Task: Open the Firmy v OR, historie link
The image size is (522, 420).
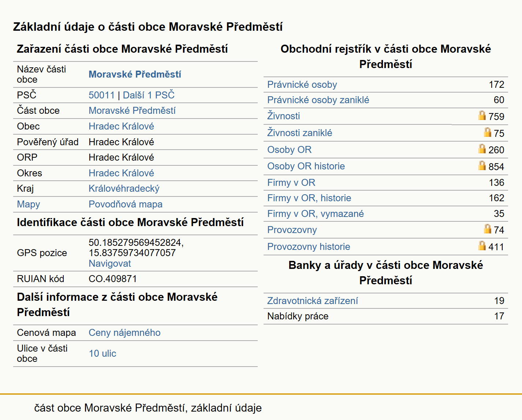Action: 309,198
